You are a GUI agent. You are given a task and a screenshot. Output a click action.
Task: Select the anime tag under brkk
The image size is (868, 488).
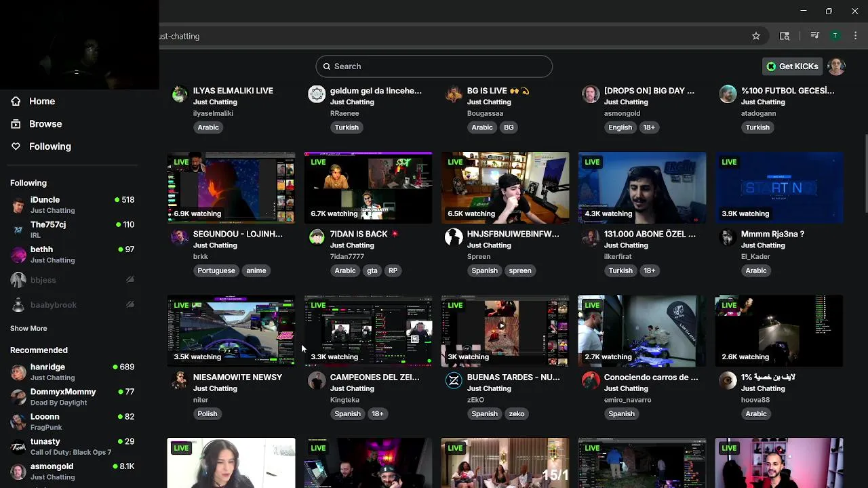tap(256, 270)
